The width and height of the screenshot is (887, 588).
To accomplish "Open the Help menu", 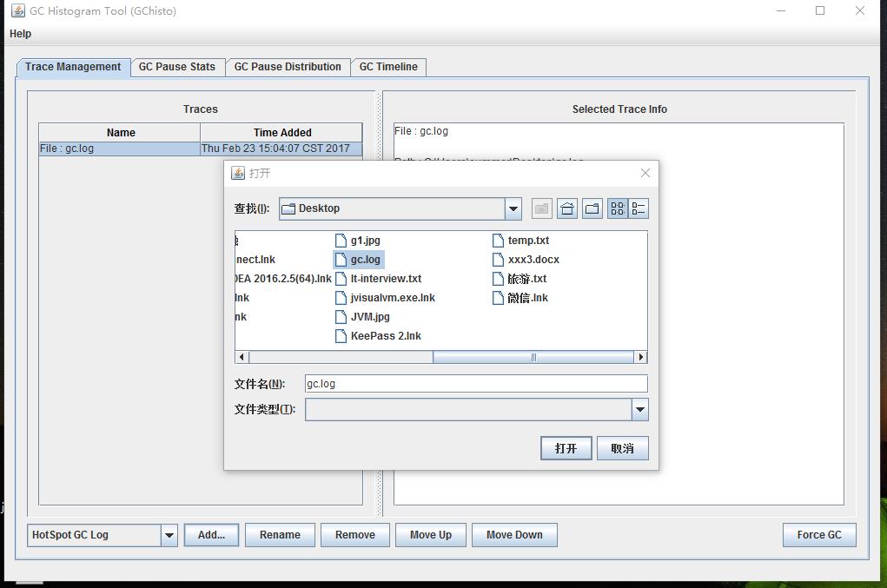I will [x=20, y=34].
